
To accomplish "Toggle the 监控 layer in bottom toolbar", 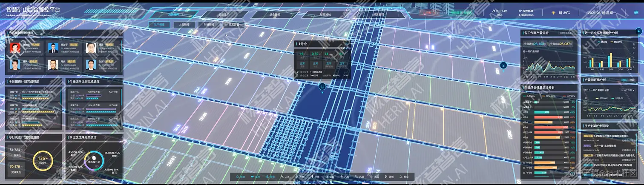I will tap(255, 176).
